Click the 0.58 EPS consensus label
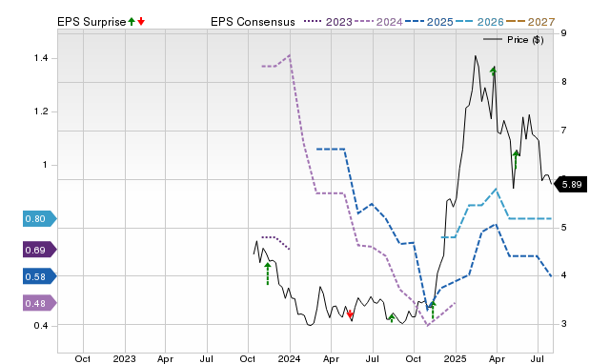 [x=39, y=276]
